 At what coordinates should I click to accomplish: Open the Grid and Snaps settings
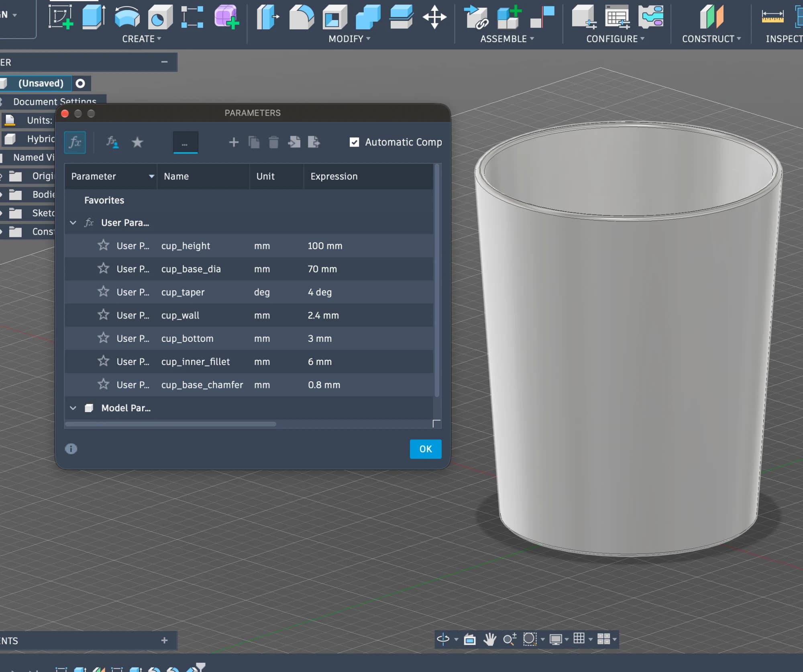point(579,638)
